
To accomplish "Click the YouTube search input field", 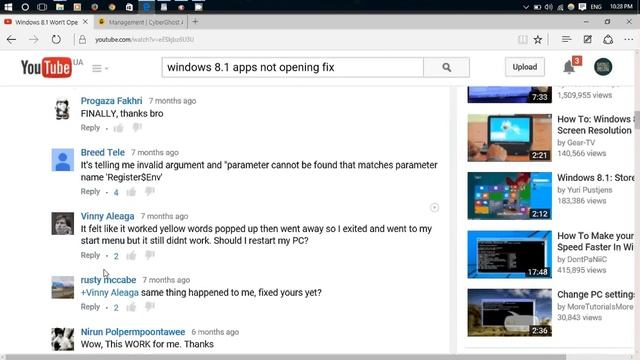I will tap(293, 67).
